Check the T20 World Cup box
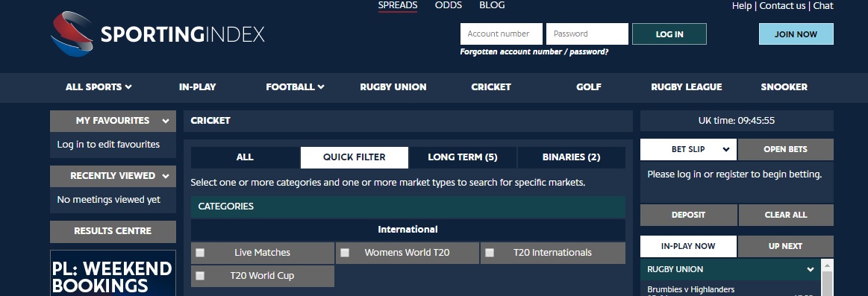Image resolution: width=868 pixels, height=296 pixels. coord(200,276)
